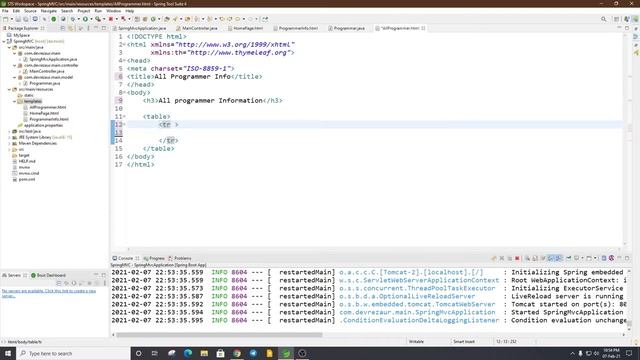Click the console vertical scrollbar
The width and height of the screenshot is (640, 360).
(x=629, y=324)
